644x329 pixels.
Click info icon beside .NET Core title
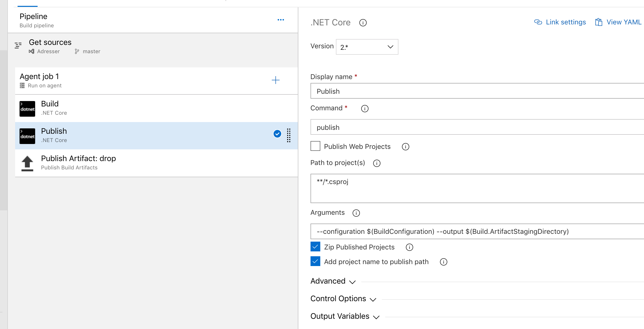363,23
